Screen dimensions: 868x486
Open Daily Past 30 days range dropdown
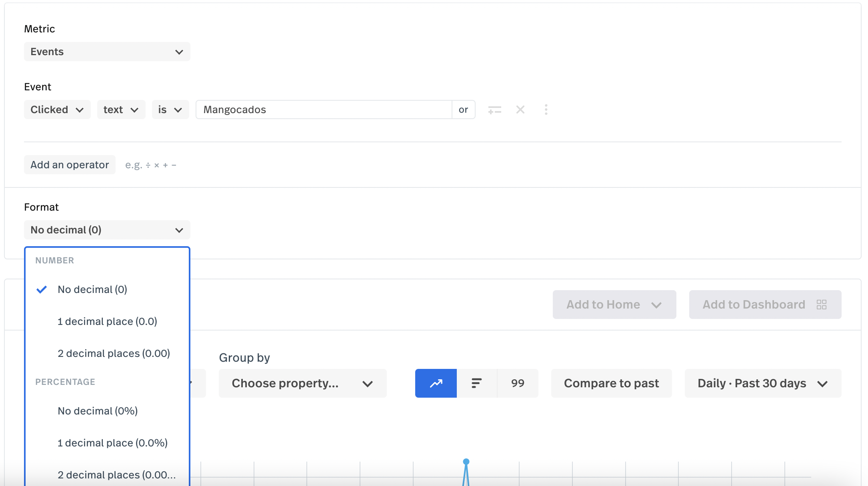pos(762,383)
